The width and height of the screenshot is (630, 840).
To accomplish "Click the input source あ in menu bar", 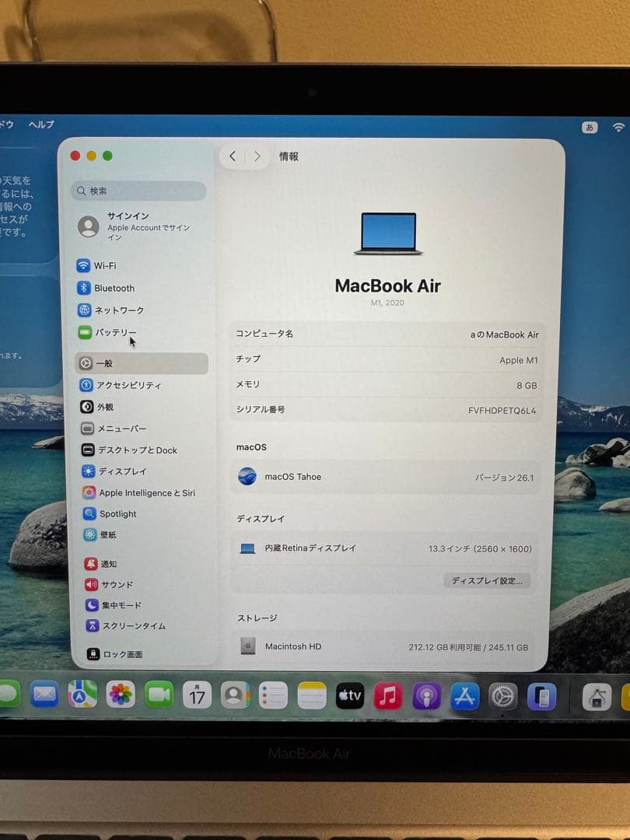I will [591, 125].
